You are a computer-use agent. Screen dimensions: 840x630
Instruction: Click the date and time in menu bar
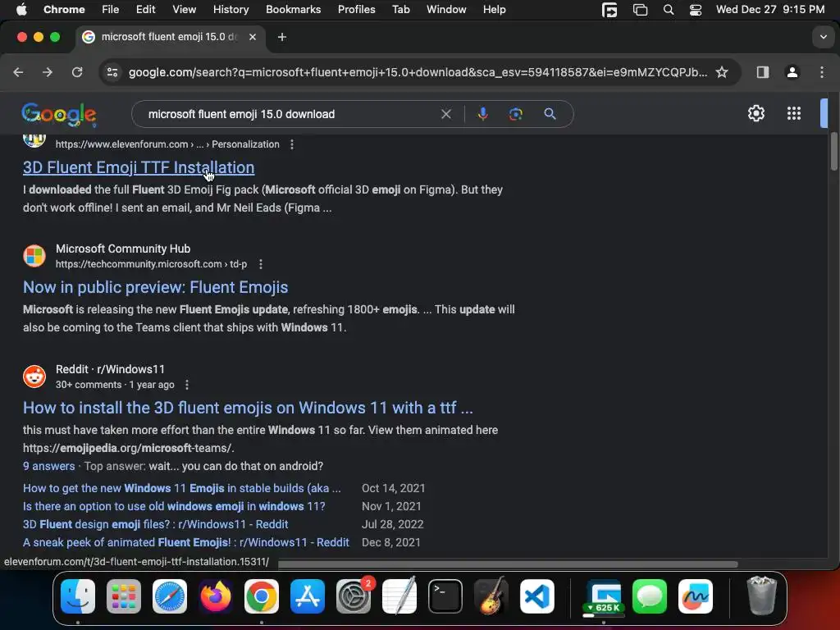769,10
